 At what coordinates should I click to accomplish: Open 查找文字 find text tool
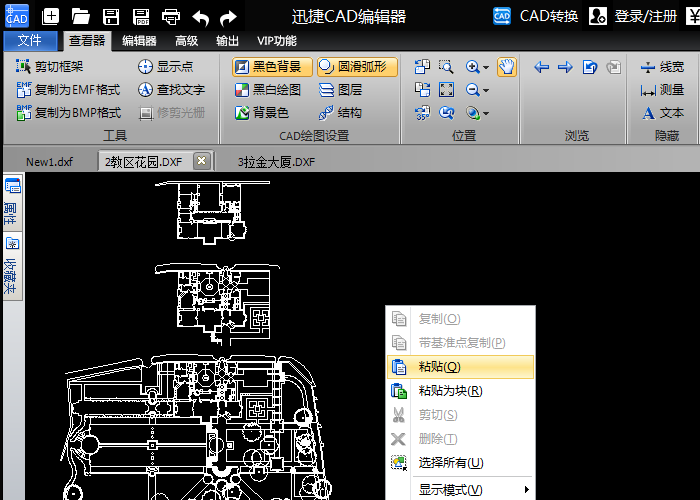tap(171, 90)
